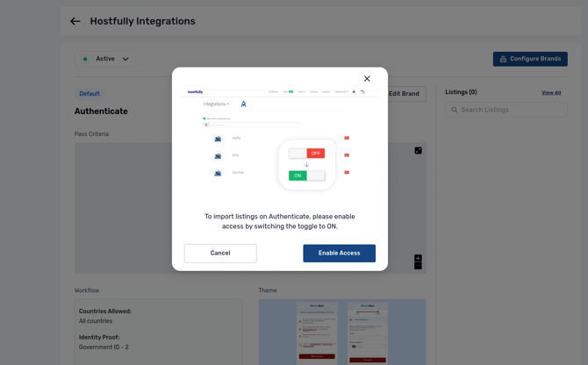The height and width of the screenshot is (365, 588).
Task: Click the Enable Access button
Action: [x=339, y=253]
